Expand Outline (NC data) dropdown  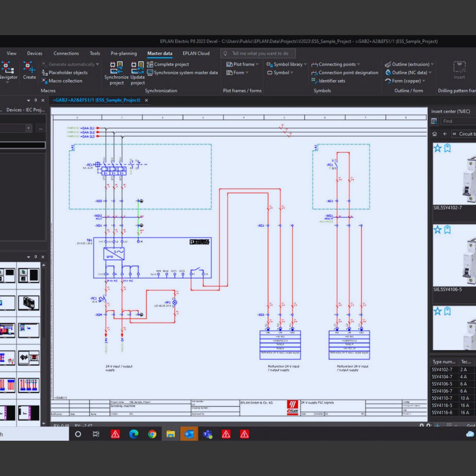point(430,73)
